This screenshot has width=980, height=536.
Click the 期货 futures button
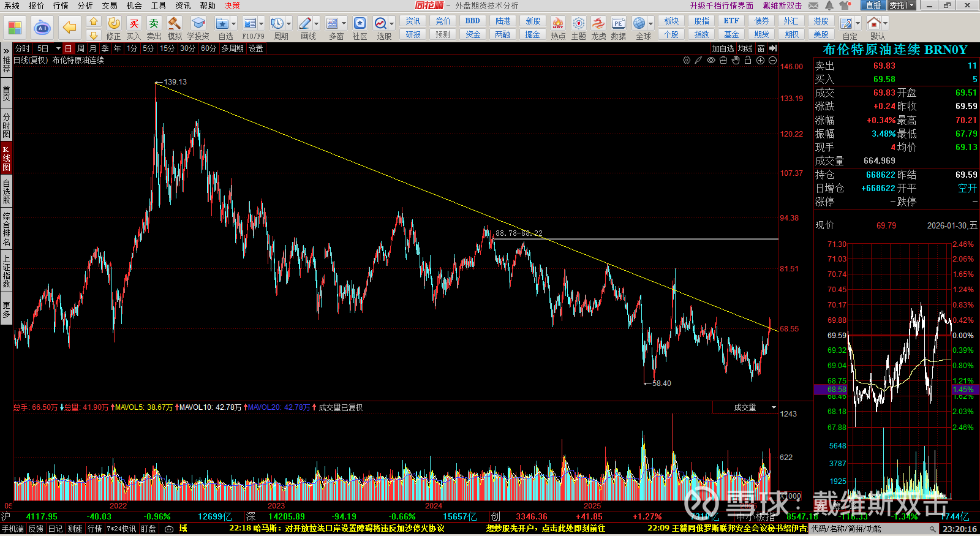(762, 34)
